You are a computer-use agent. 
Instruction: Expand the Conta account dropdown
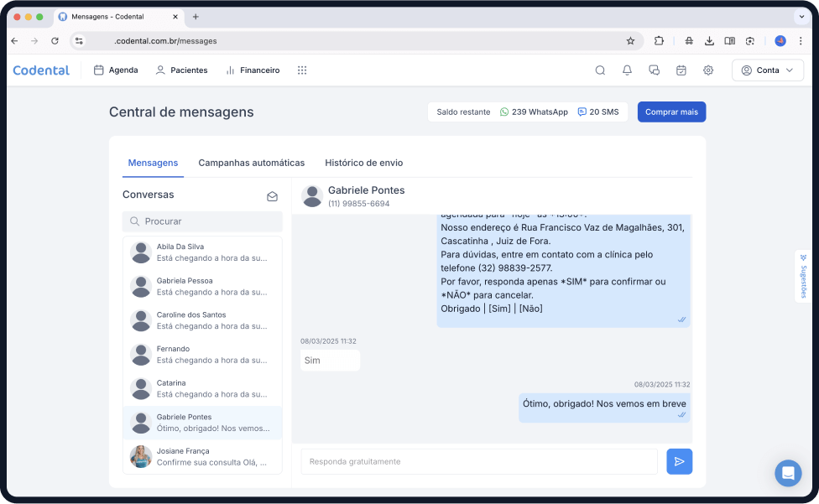click(x=767, y=70)
